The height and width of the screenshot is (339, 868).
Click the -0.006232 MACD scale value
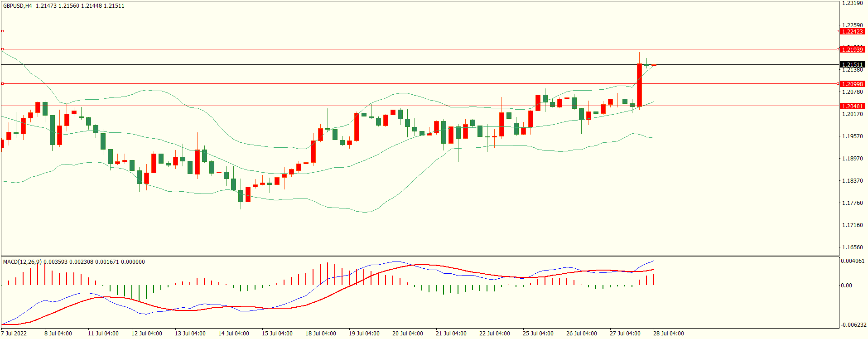(853, 324)
